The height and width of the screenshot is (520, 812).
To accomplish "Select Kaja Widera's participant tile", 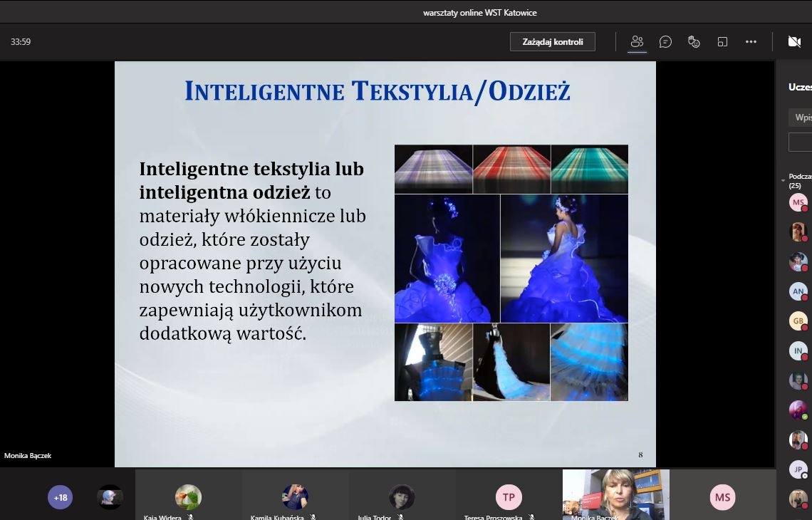I will click(189, 494).
